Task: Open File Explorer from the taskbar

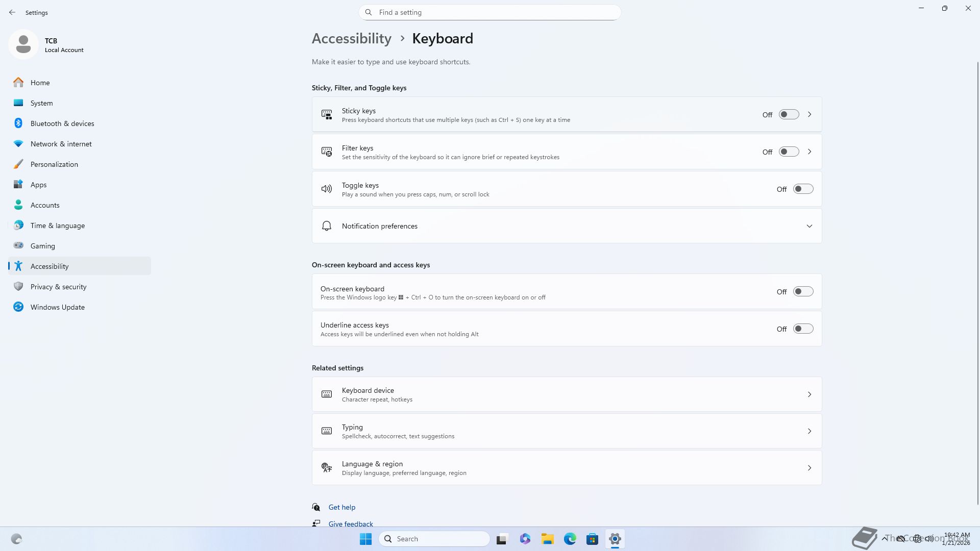Action: pyautogui.click(x=548, y=539)
